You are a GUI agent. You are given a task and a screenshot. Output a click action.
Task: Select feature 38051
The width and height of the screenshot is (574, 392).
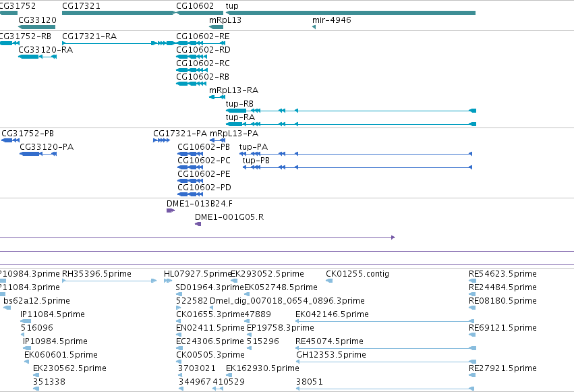point(385,389)
